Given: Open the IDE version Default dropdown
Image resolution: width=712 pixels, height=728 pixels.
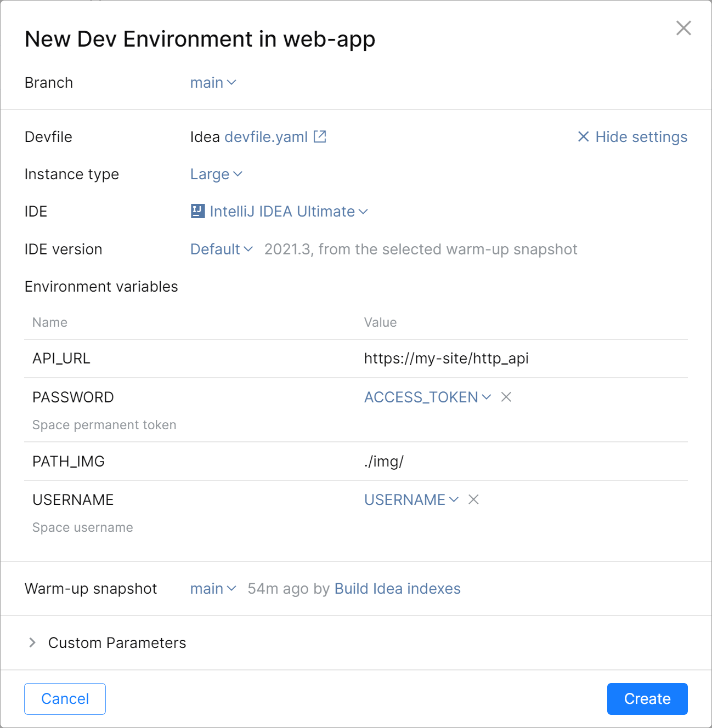Looking at the screenshot, I should click(221, 249).
